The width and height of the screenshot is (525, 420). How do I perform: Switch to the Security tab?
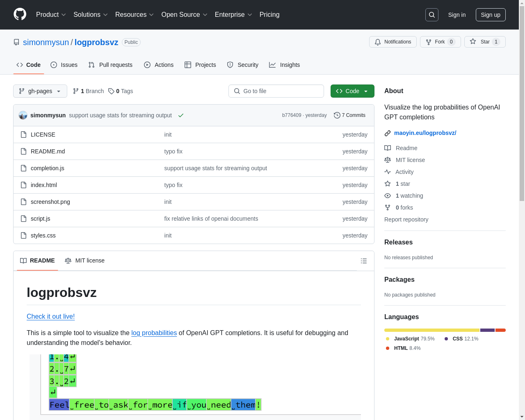coord(243,65)
